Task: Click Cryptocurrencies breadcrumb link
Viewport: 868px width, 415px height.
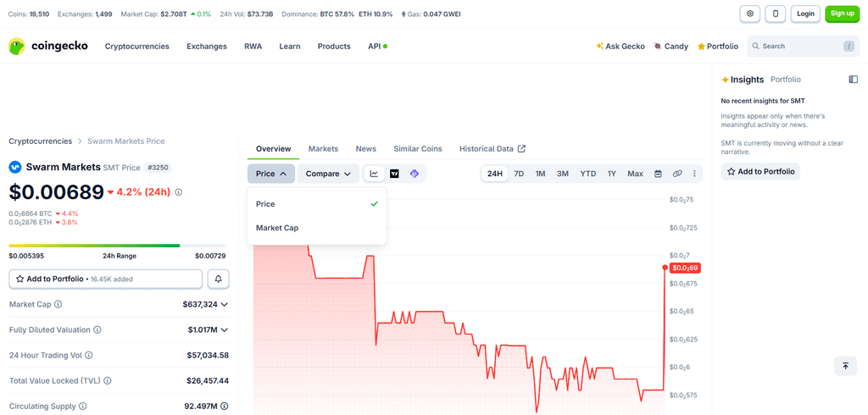Action: click(x=41, y=141)
